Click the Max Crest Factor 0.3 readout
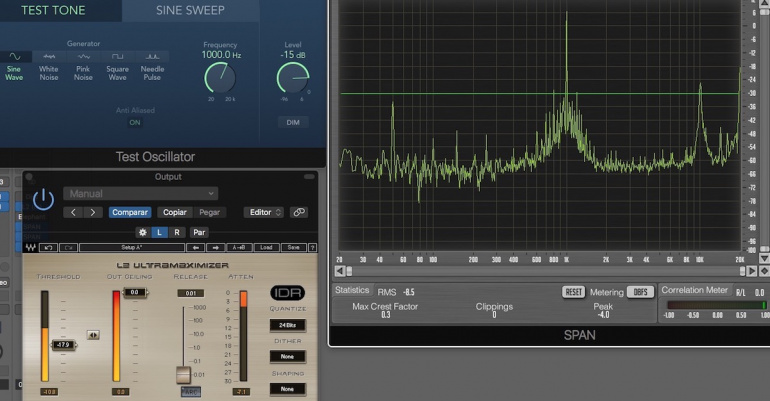 385,310
